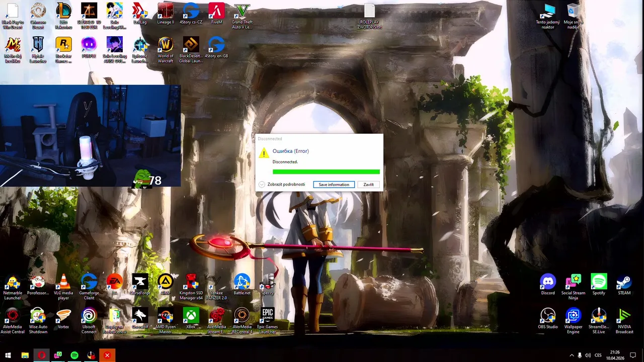Viewport: 644px width, 362px height.
Task: Select the ROLEPLAY ZIVOTOPIS text file
Action: tap(370, 16)
